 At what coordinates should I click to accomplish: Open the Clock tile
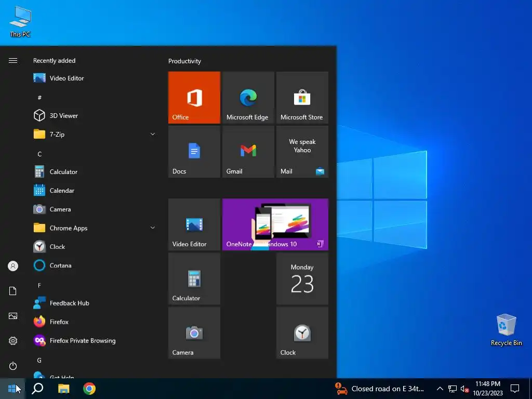pos(302,333)
